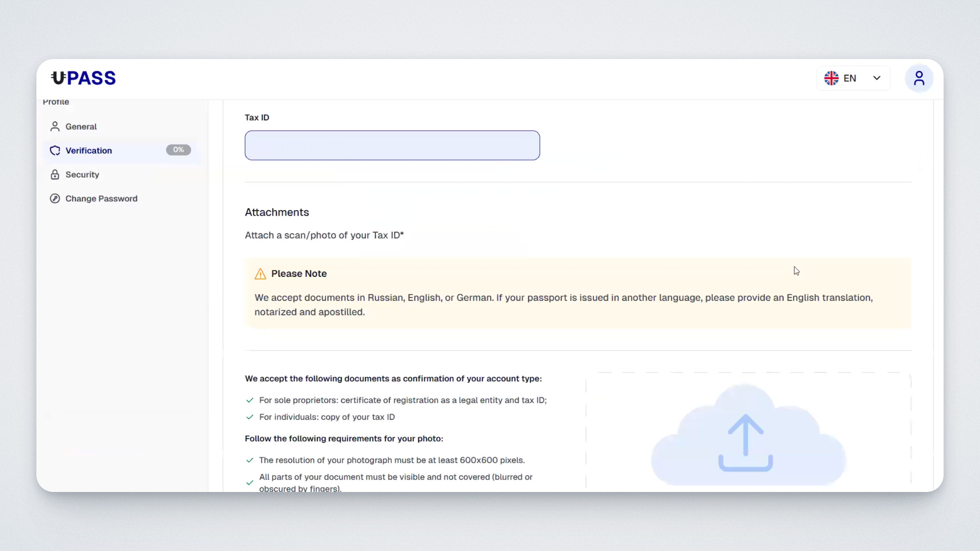980x551 pixels.
Task: Click the 0% verification progress badge
Action: [x=178, y=150]
